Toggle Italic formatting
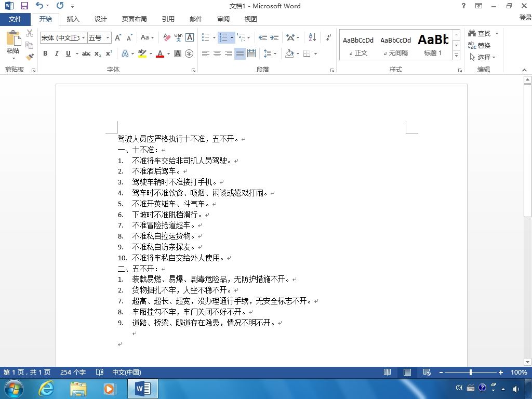532x399 pixels. 57,54
